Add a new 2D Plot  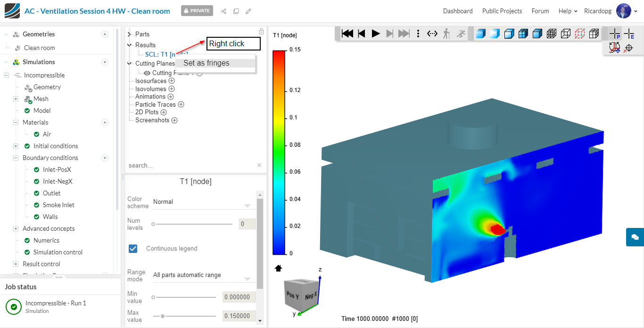point(164,112)
